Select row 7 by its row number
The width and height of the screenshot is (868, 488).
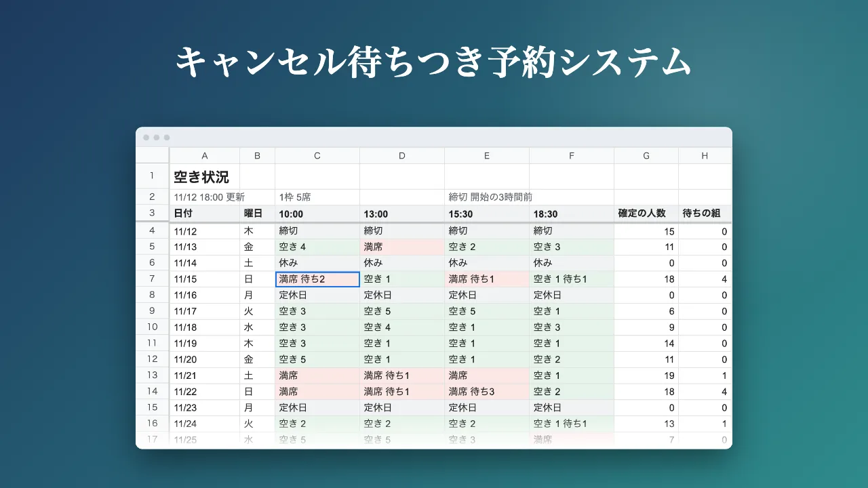point(153,279)
